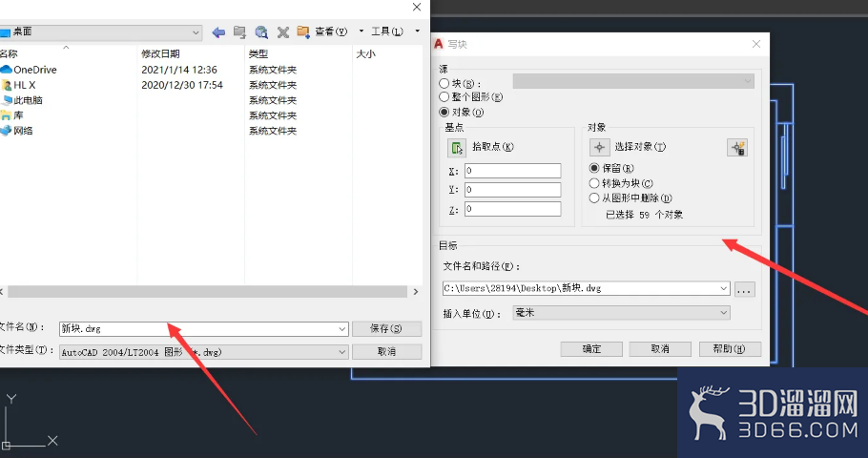Click the OneDrive cloud icon

pos(6,70)
